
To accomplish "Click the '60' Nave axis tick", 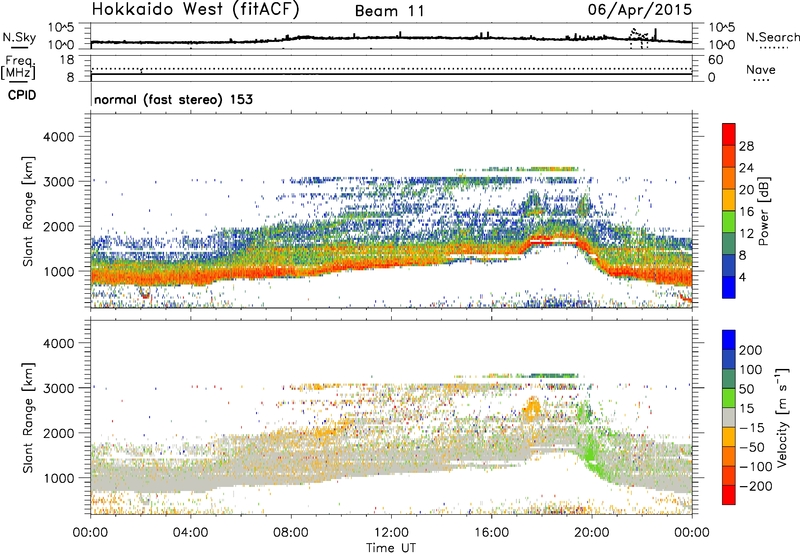I will 716,60.
